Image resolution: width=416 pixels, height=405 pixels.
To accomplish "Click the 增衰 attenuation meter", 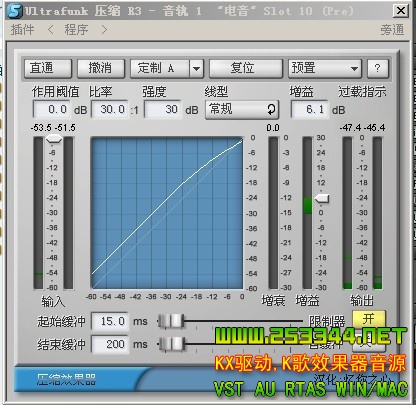I will coord(273,213).
